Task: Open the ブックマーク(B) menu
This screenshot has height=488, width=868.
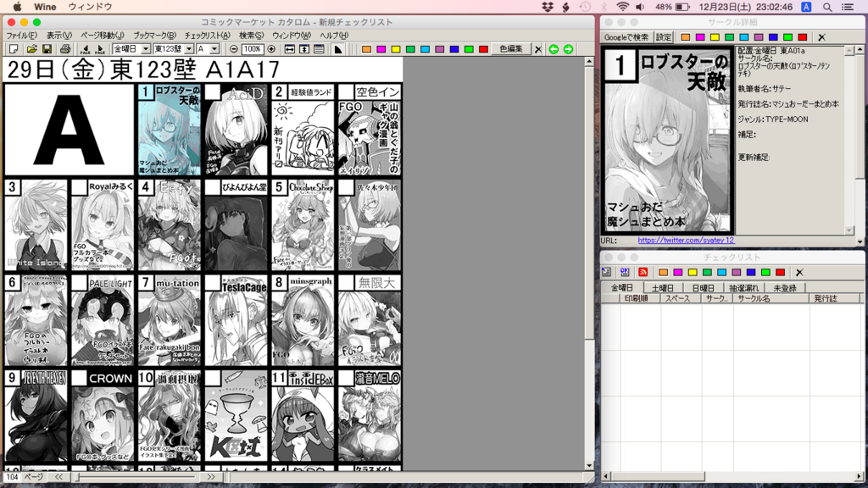Action: tap(154, 36)
